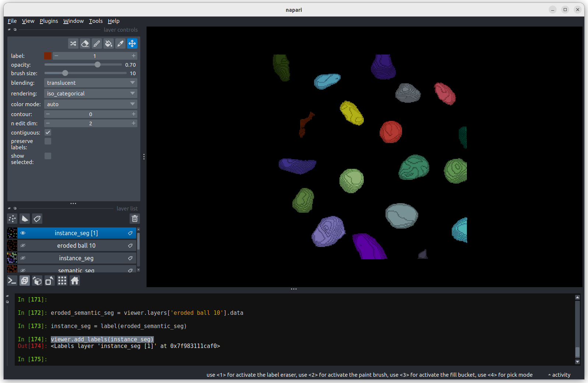Viewport: 588px width, 383px height.
Task: Click label type icon on instance_seg [1] row
Action: coord(130,233)
